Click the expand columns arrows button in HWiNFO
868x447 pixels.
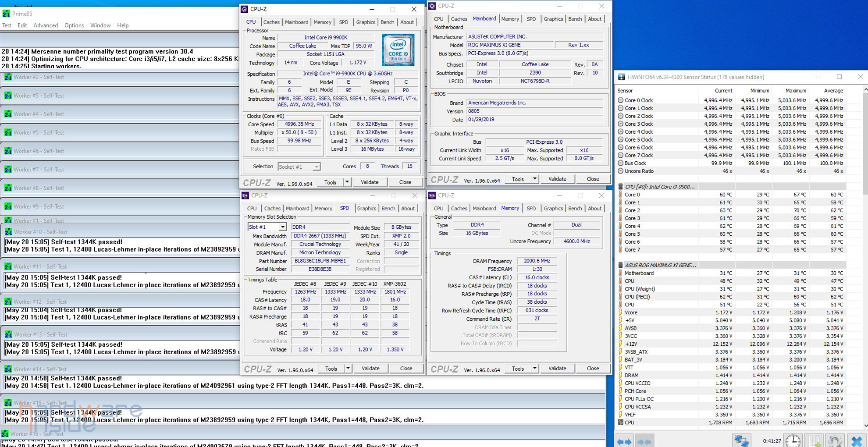pyautogui.click(x=624, y=441)
